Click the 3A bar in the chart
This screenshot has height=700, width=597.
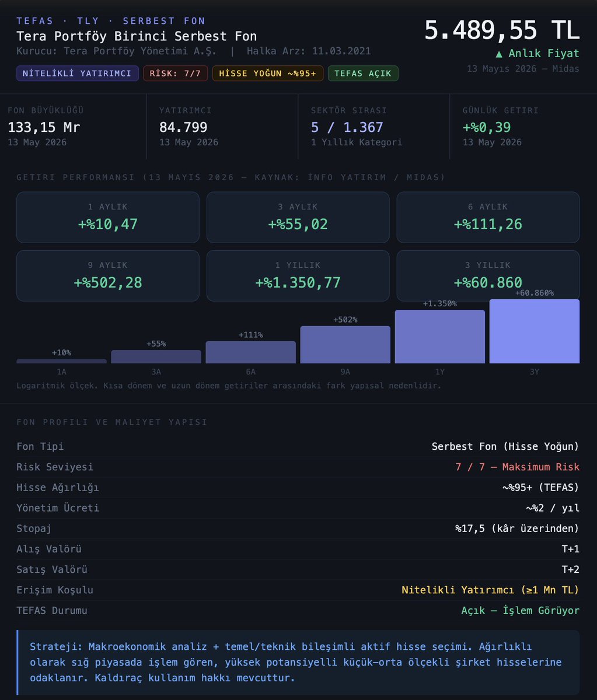(156, 356)
